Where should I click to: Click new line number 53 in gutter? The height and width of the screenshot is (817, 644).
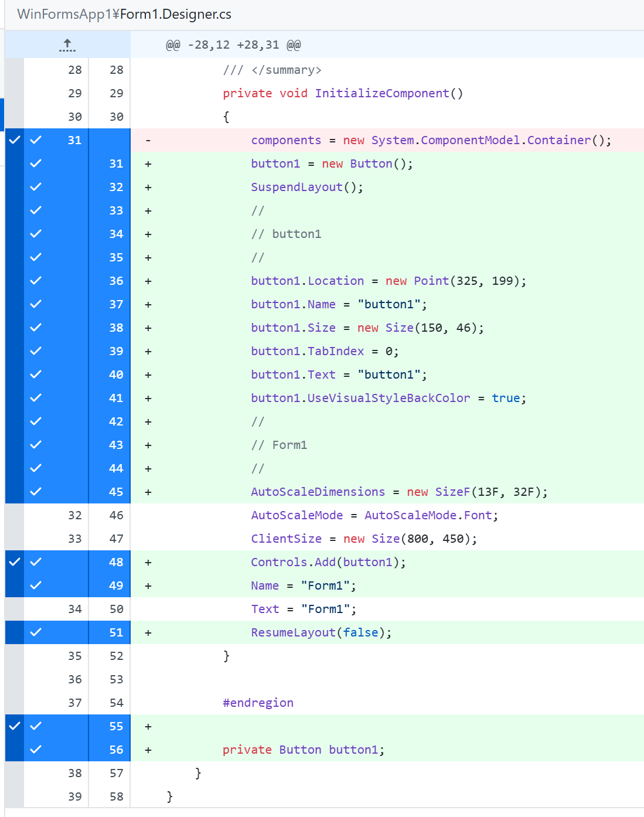click(x=117, y=679)
